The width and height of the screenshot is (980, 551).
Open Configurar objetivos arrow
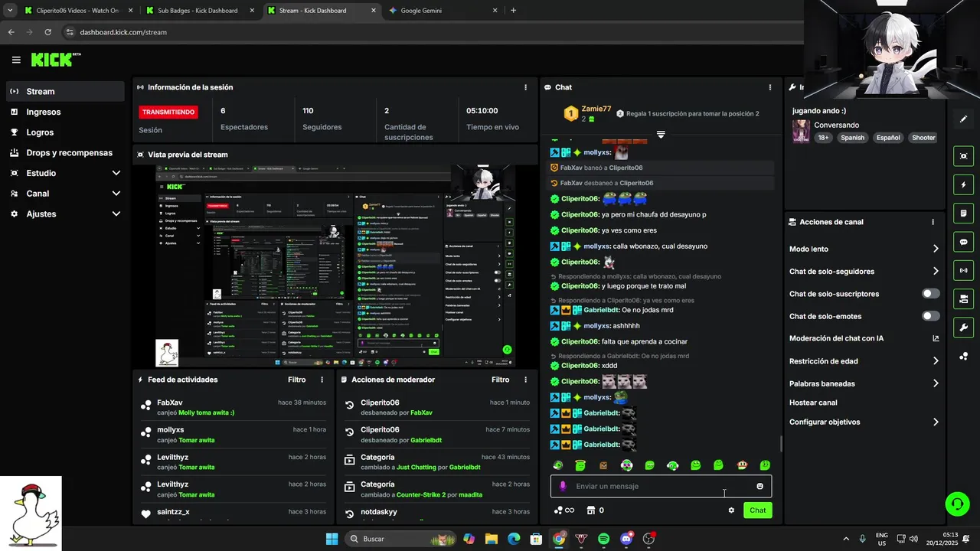point(936,422)
